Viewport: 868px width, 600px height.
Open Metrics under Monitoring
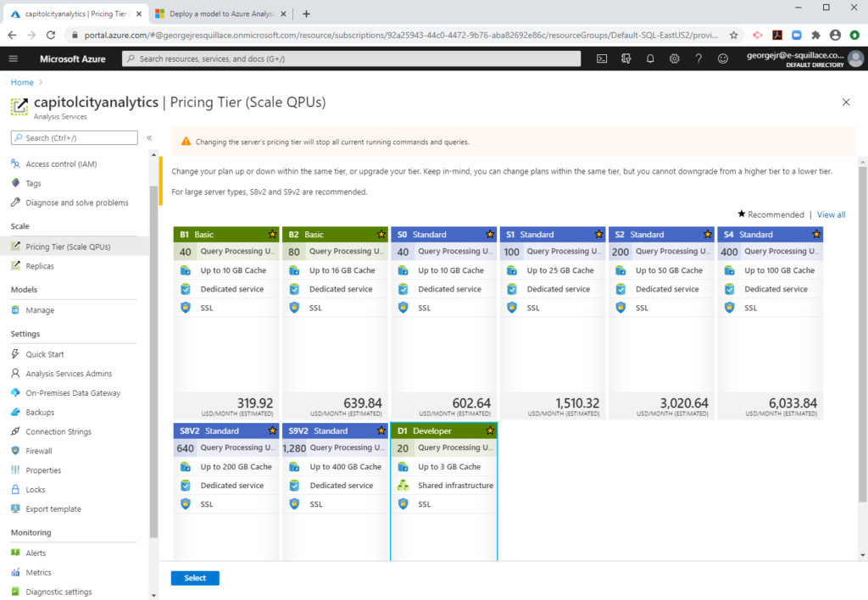[37, 572]
